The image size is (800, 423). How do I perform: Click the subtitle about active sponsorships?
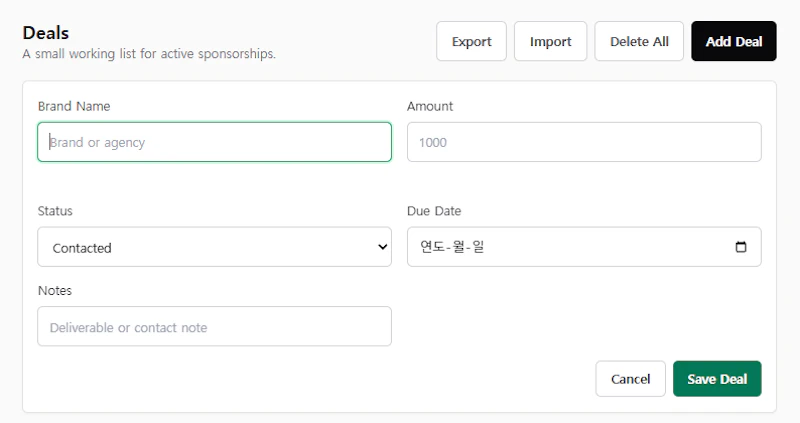tap(149, 54)
